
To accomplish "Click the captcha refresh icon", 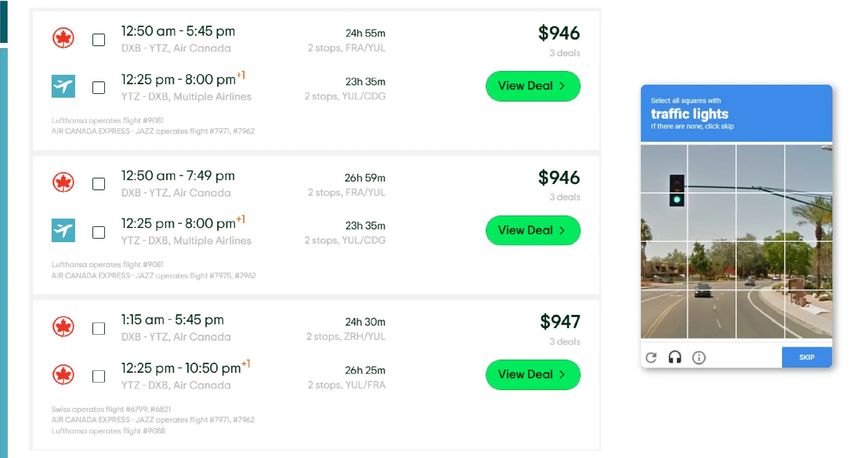I will tap(651, 358).
